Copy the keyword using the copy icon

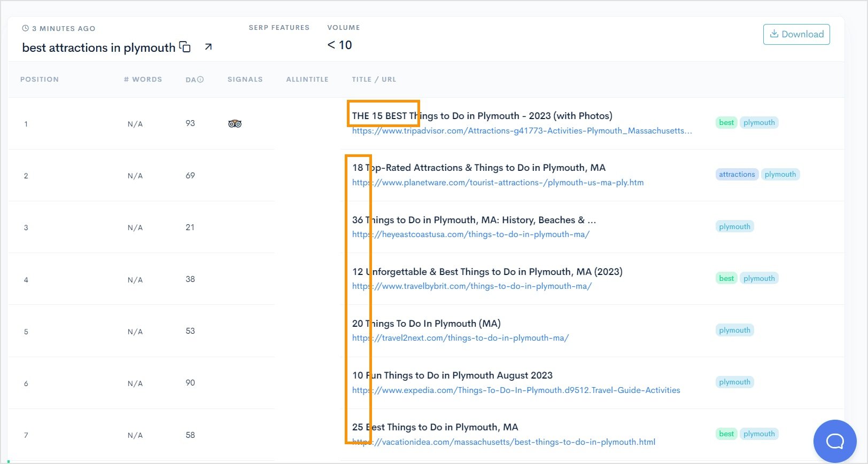coord(185,47)
